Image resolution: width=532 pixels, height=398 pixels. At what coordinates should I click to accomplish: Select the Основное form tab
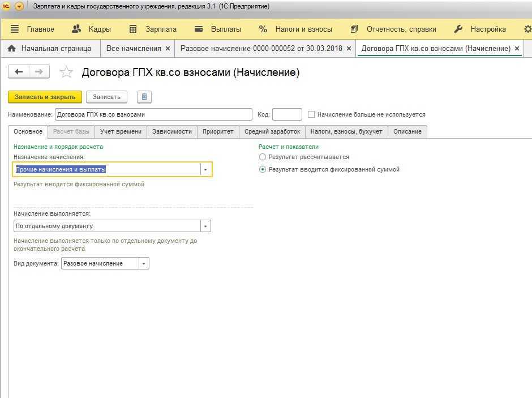(28, 132)
